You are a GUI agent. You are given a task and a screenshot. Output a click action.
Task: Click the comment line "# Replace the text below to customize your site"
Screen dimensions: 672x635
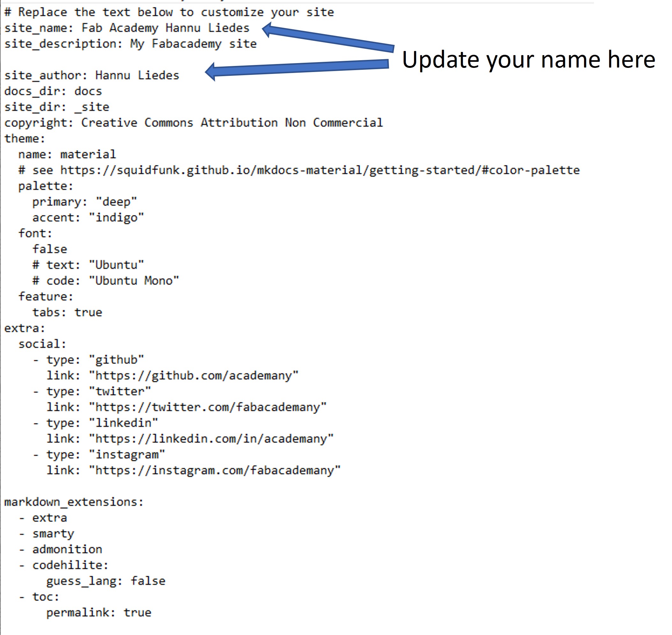(x=169, y=12)
